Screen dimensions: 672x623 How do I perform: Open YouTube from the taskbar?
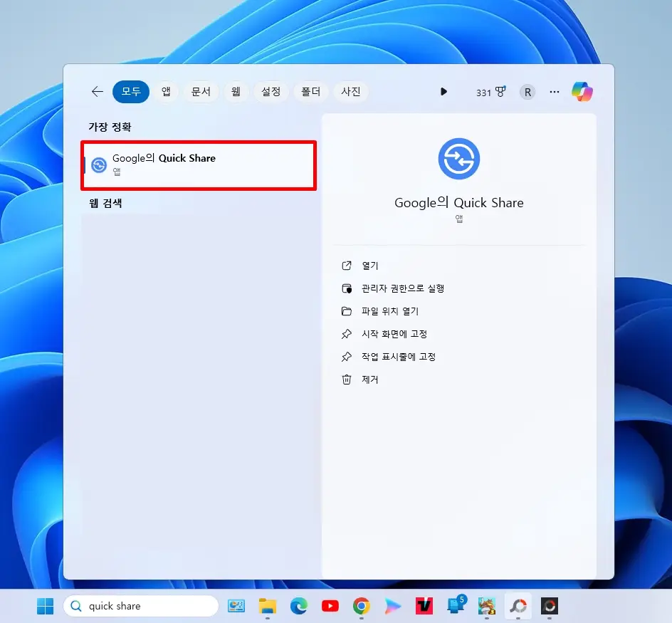[330, 606]
